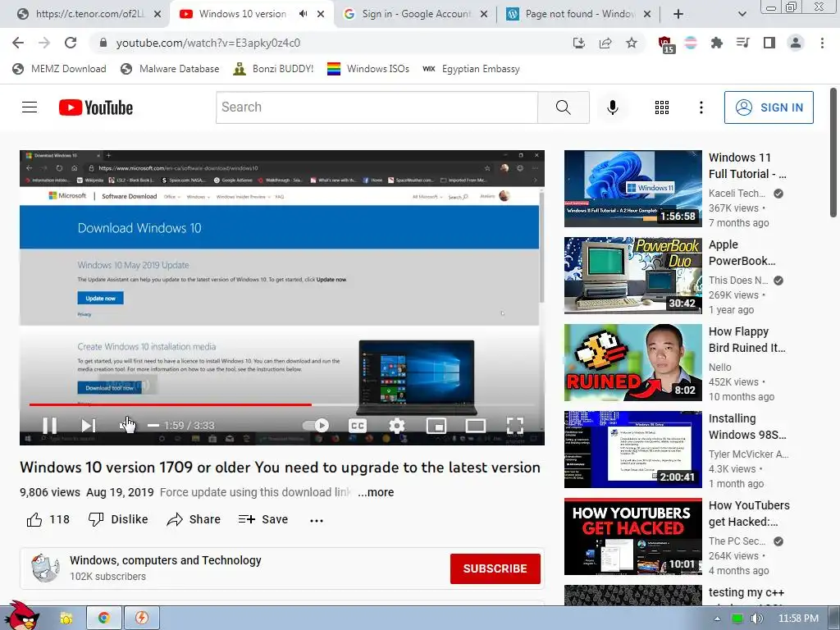Image resolution: width=840 pixels, height=630 pixels.
Task: Like the video with thumbs up
Action: [x=48, y=519]
